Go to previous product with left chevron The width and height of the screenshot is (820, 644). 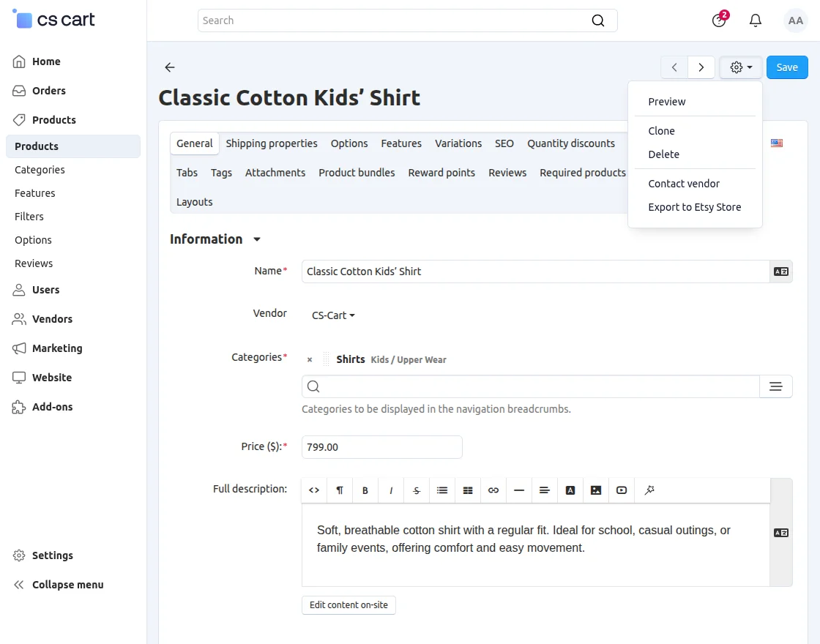coord(674,67)
